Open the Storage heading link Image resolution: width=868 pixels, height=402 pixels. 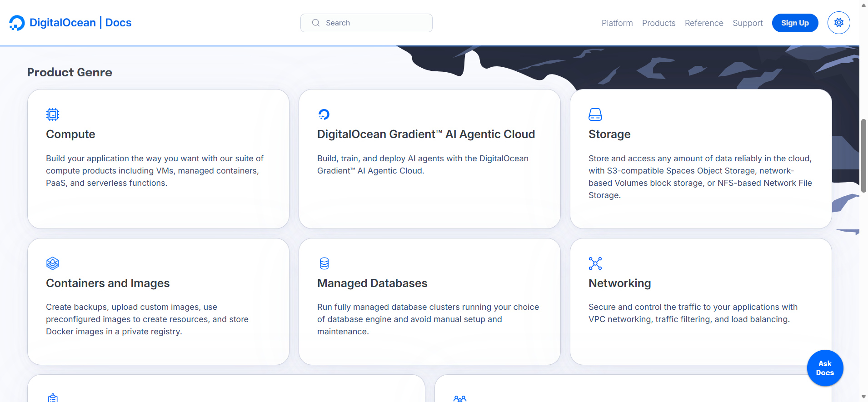click(609, 134)
